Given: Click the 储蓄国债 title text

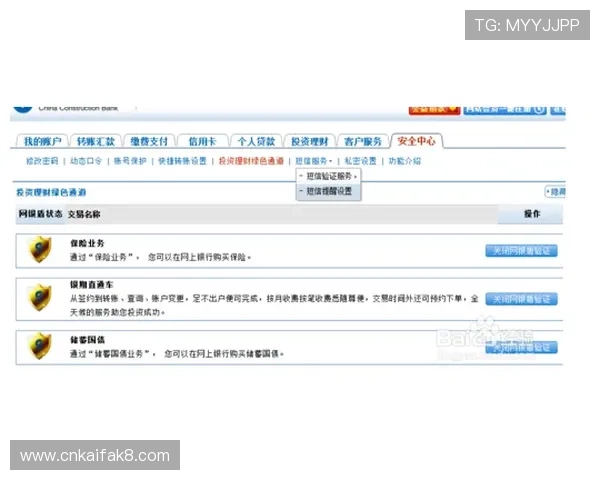Looking at the screenshot, I should pos(87,340).
